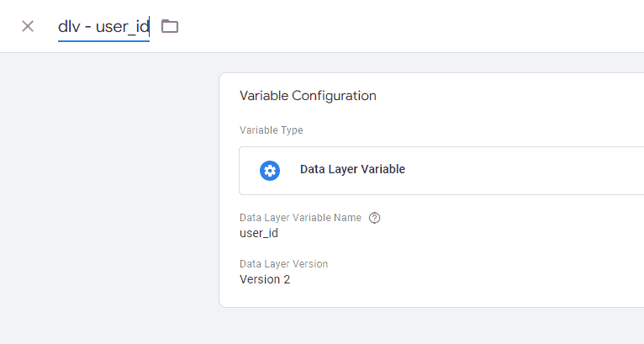The image size is (644, 344).
Task: Click the "Data Layer Version" label
Action: (284, 264)
